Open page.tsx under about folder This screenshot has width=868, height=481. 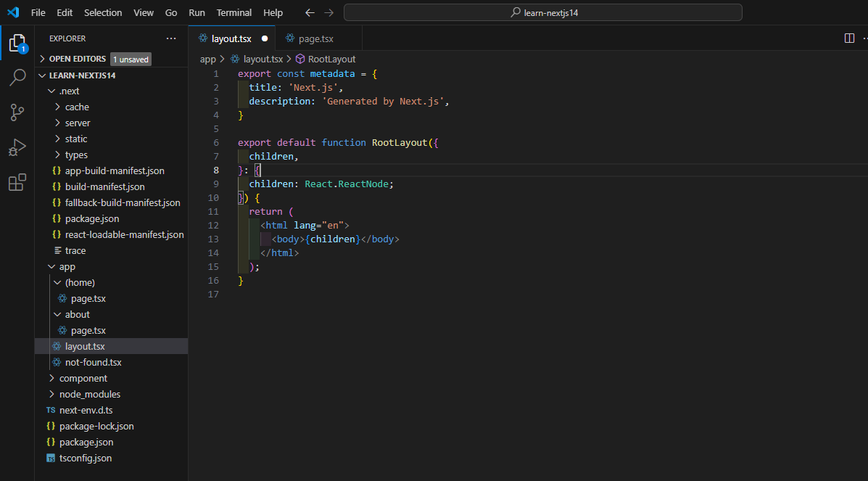[x=111, y=330]
